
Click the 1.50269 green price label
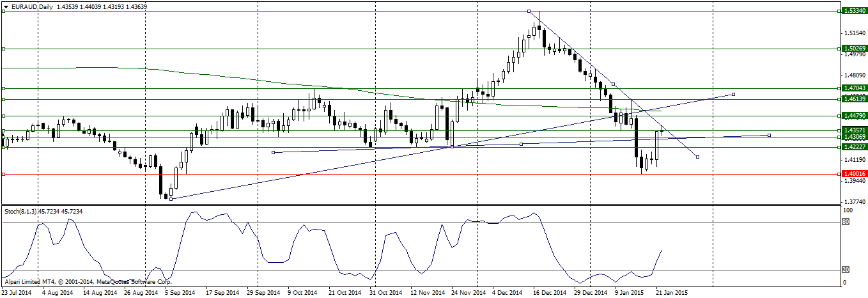[x=855, y=48]
